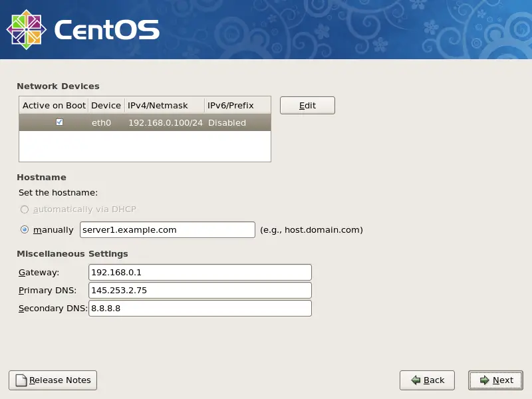Screen dimensions: 532x399
Task: Open the Release Notes document
Action: pyautogui.click(x=53, y=380)
